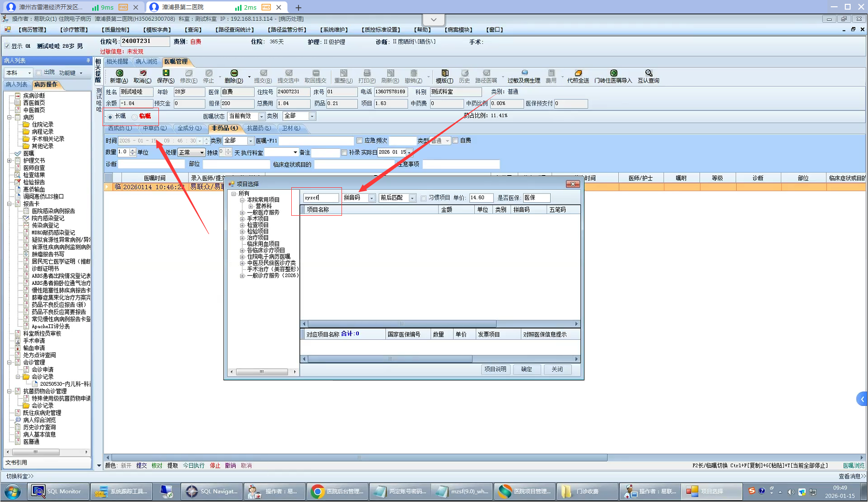Click the 关闭 button in 项目选择
Viewport: 868px width, 502px height.
[x=557, y=369]
